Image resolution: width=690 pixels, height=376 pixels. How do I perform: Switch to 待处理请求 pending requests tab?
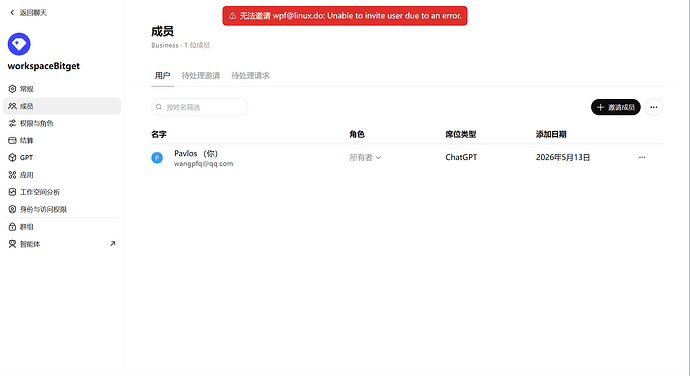pyautogui.click(x=250, y=76)
